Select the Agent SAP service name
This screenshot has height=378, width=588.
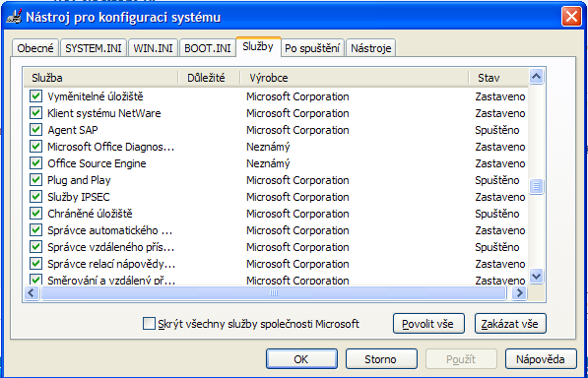72,130
